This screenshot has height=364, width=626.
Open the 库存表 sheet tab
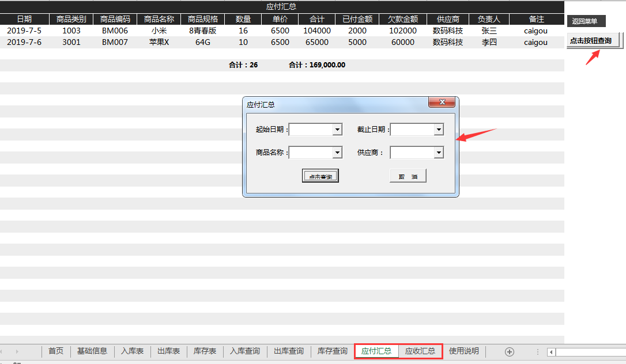click(205, 351)
